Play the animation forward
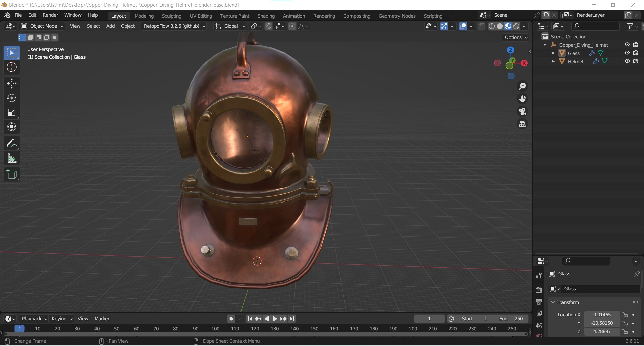Screen dimensions: 644x346 (x=275, y=319)
